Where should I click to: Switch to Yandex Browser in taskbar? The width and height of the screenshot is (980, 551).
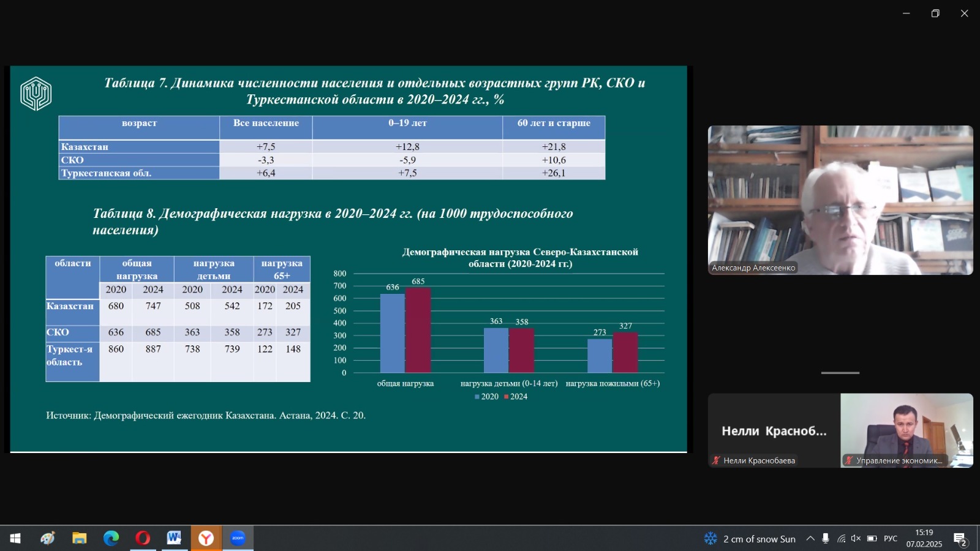point(206,538)
